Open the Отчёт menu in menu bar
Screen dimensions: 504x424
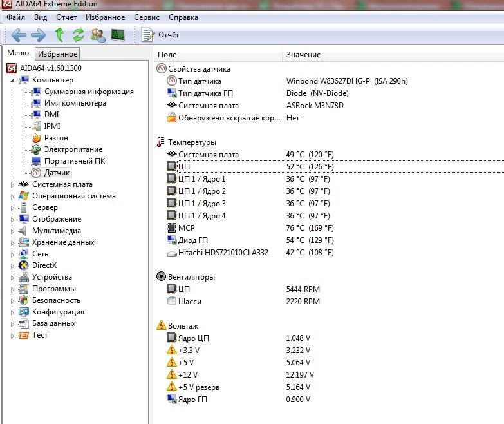pyautogui.click(x=66, y=17)
